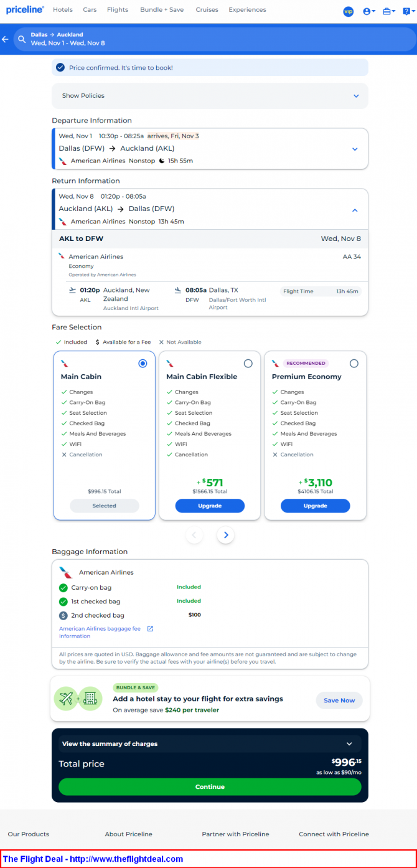The width and height of the screenshot is (417, 868).
Task: Open the Experiences tab
Action: click(247, 10)
